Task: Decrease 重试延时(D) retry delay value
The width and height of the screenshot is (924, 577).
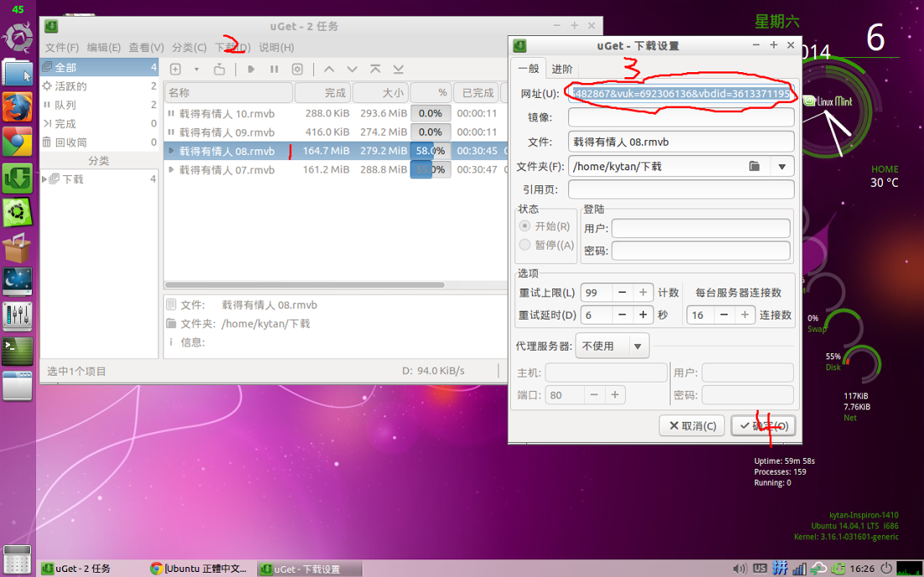Action: [x=622, y=315]
